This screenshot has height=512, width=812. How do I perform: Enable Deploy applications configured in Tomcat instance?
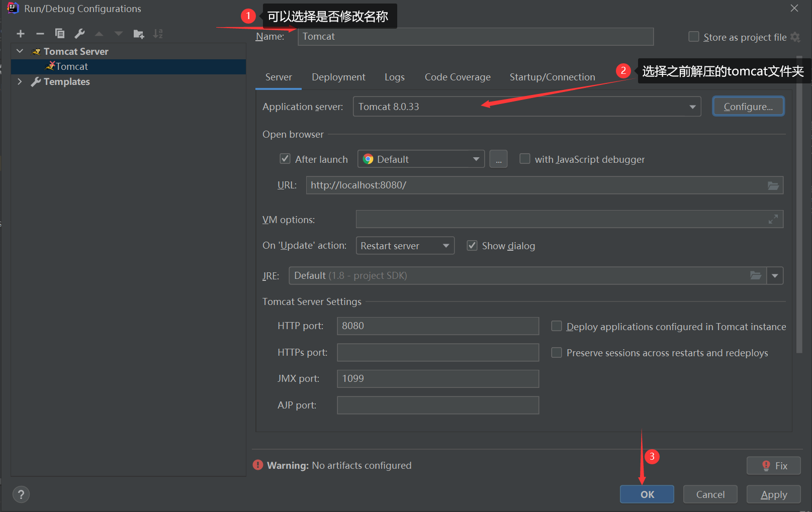[x=557, y=326]
